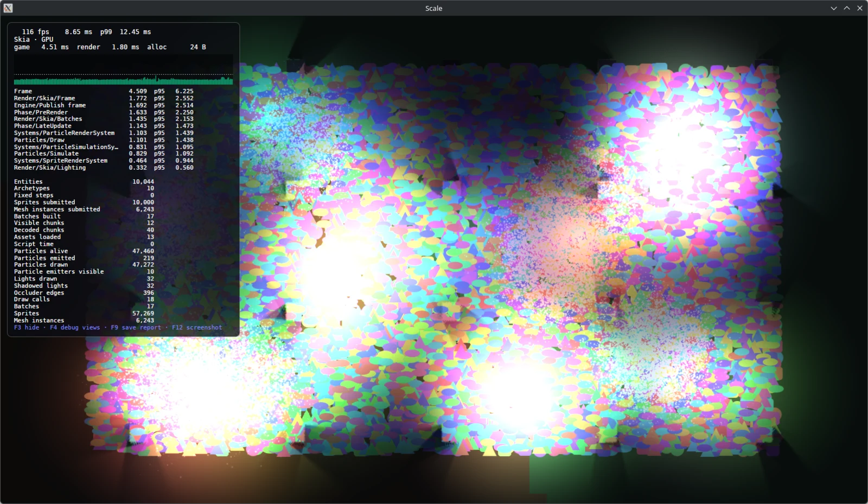Viewport: 868px width, 504px height.
Task: Click the 'Scale' window title
Action: tap(433, 8)
